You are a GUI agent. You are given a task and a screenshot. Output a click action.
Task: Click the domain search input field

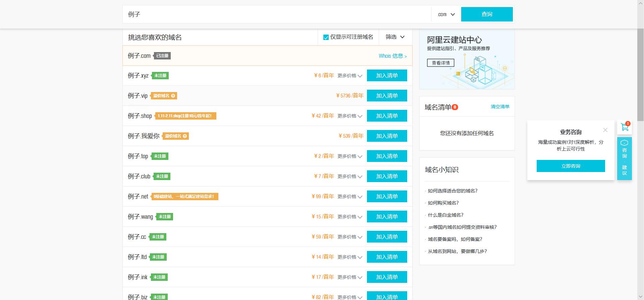point(277,14)
